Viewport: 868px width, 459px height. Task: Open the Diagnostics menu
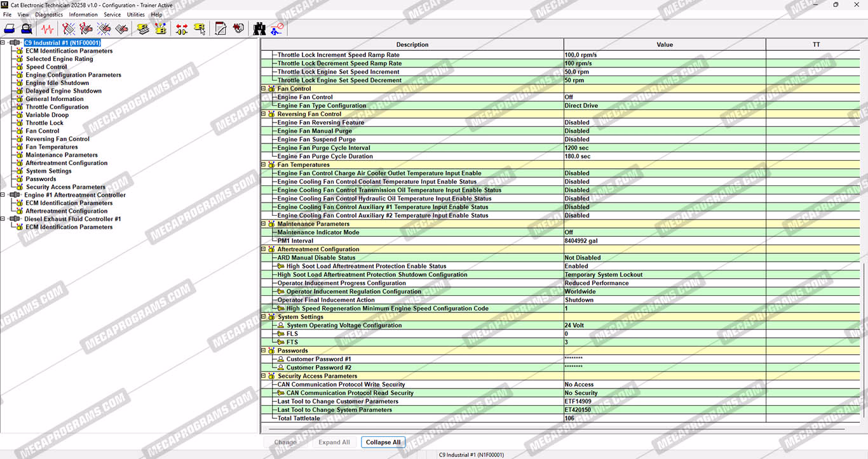point(49,15)
